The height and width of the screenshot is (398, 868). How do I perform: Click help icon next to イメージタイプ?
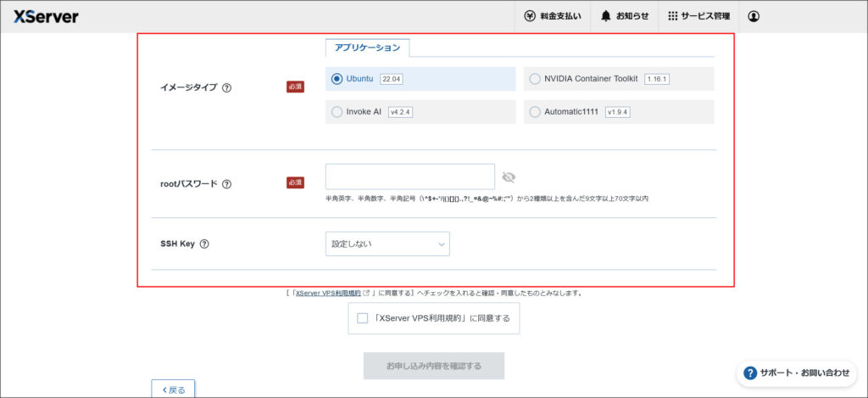pos(226,87)
